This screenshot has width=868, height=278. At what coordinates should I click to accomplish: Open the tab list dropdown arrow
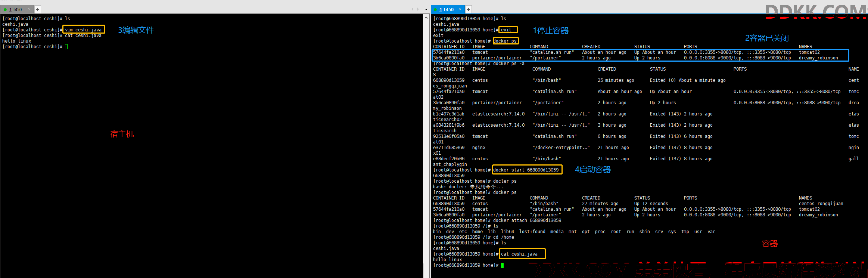(426, 9)
